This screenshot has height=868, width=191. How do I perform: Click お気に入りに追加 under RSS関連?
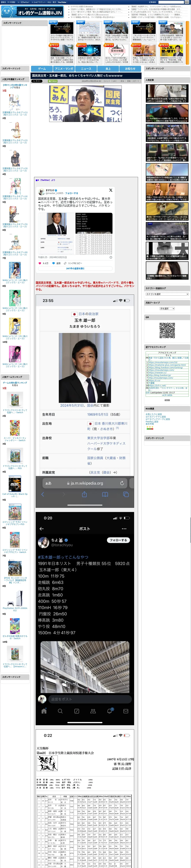[x=154, y=414]
